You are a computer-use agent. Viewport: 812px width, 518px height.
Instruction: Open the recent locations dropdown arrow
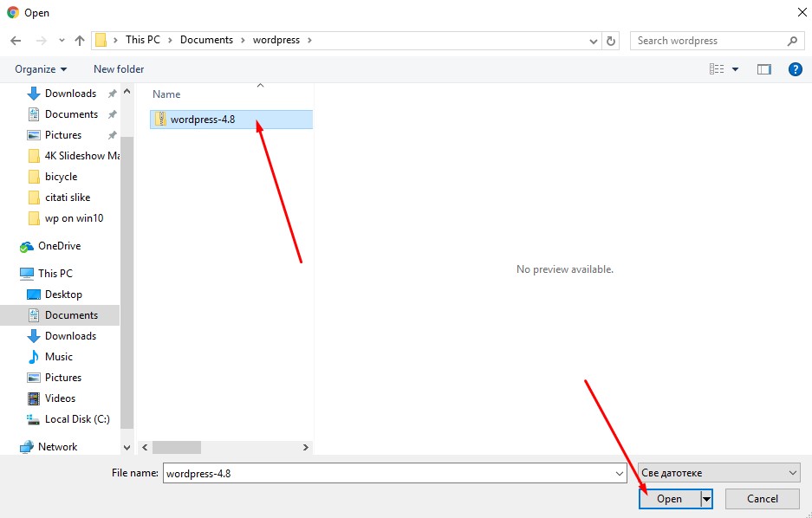coord(62,41)
